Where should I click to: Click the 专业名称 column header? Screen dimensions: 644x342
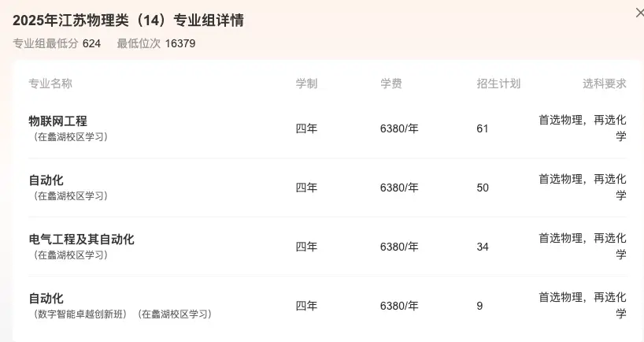tap(50, 84)
